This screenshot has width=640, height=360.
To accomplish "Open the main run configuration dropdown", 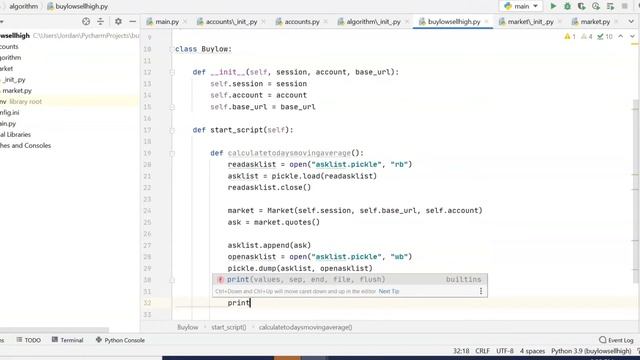I will pos(521,6).
